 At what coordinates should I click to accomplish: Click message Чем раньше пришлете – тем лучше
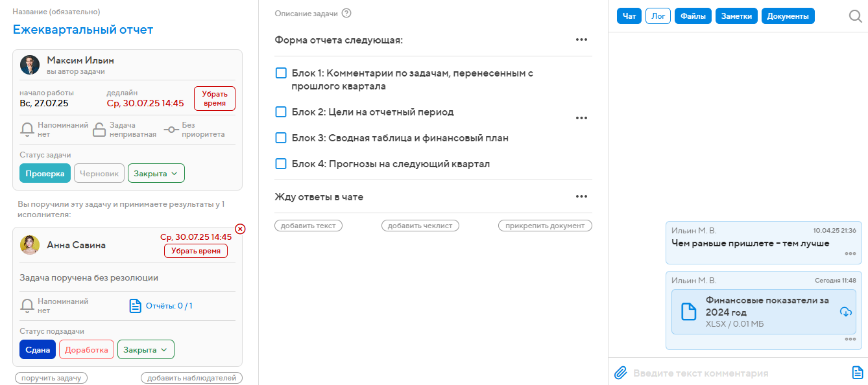[x=751, y=243]
